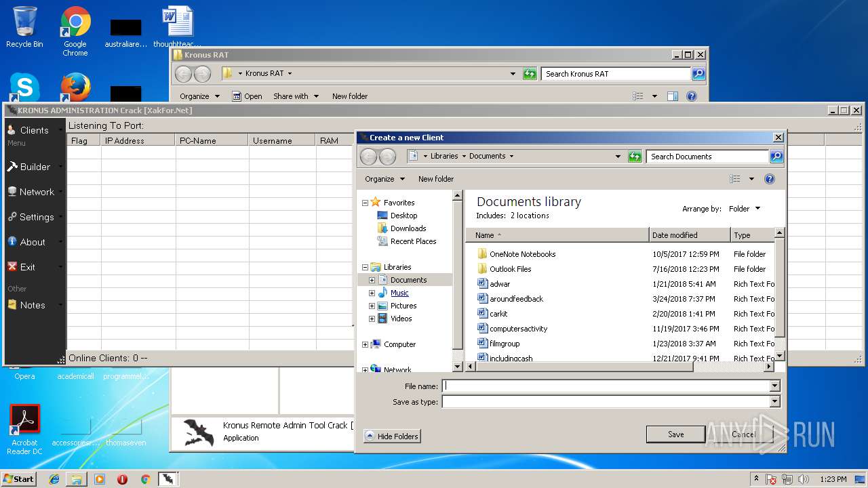
Task: Select the filmgroup document
Action: (x=505, y=344)
